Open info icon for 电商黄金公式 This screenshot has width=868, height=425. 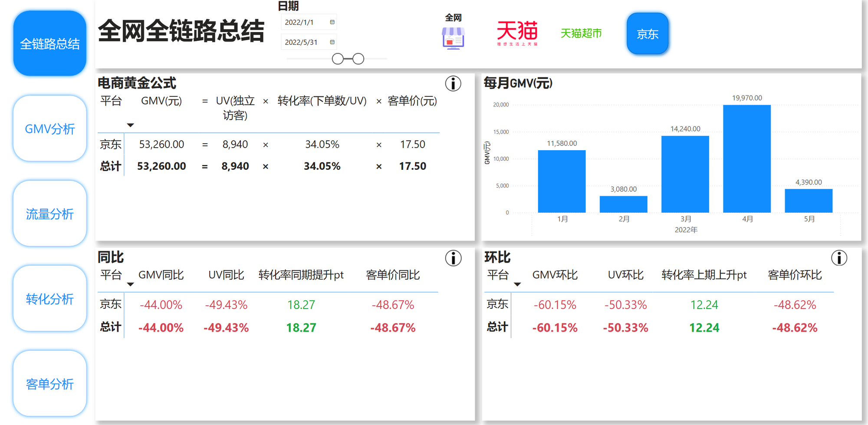click(x=453, y=83)
